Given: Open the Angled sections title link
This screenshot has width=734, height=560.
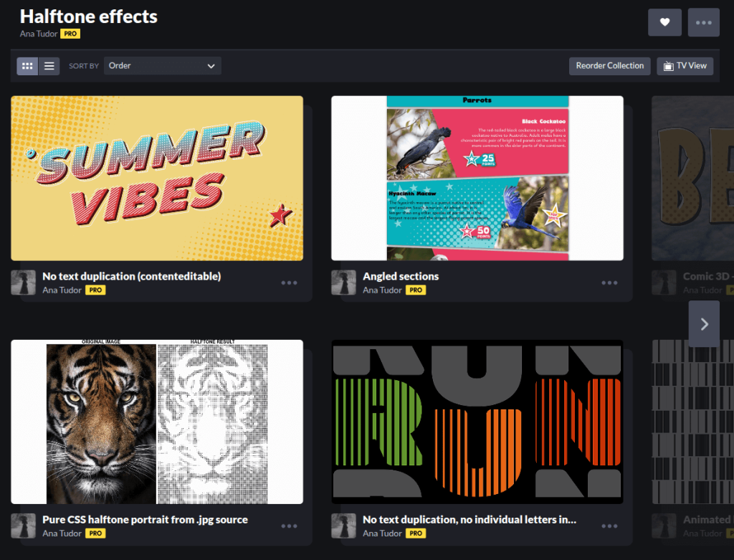Looking at the screenshot, I should (x=401, y=276).
